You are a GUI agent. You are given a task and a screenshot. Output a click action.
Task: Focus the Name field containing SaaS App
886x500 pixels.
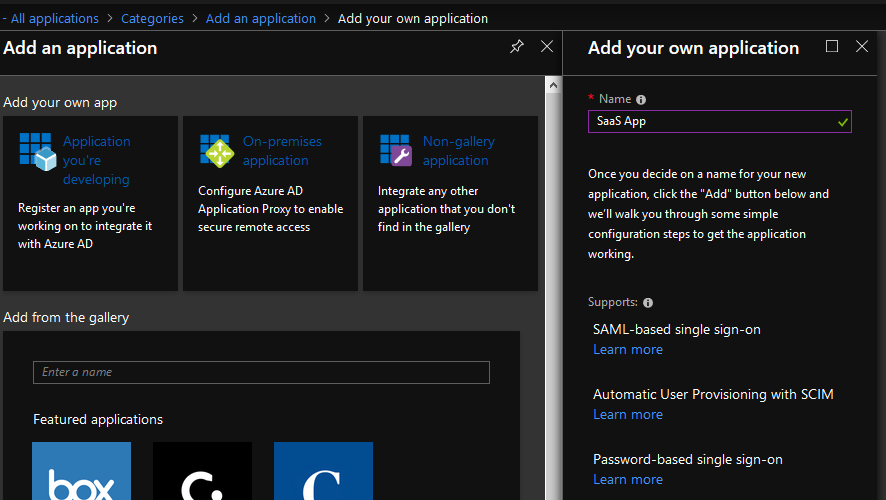[x=719, y=121]
